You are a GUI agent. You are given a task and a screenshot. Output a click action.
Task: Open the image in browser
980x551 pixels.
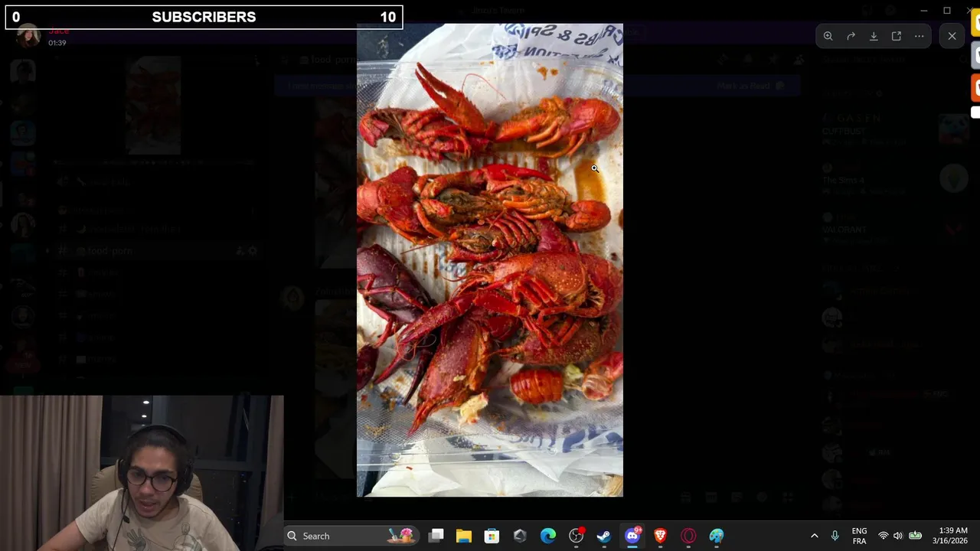pyautogui.click(x=897, y=36)
